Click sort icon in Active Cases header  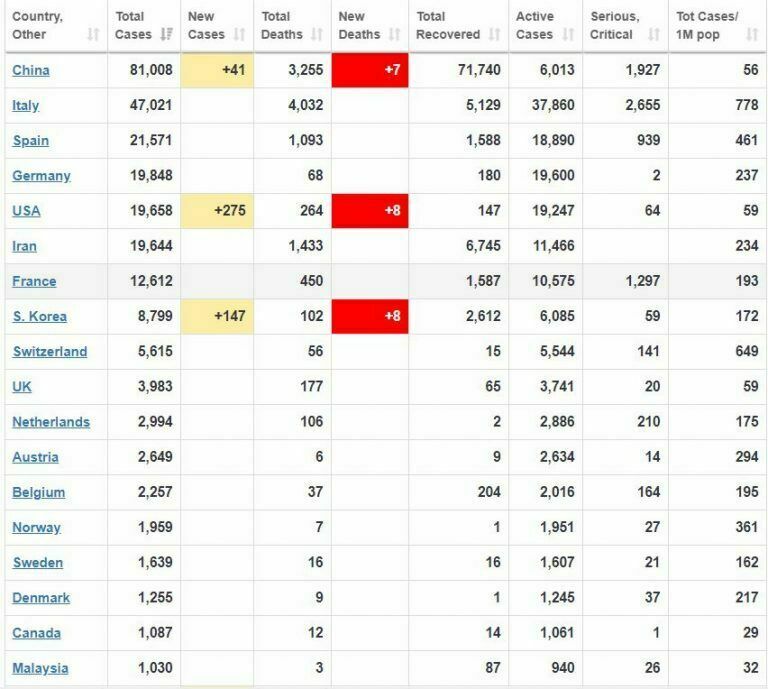click(568, 35)
